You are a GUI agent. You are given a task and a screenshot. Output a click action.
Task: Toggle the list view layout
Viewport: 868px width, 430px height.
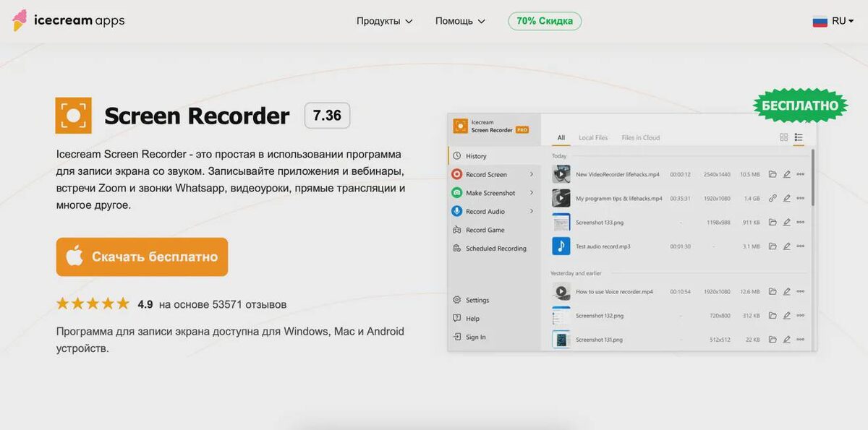click(x=799, y=137)
